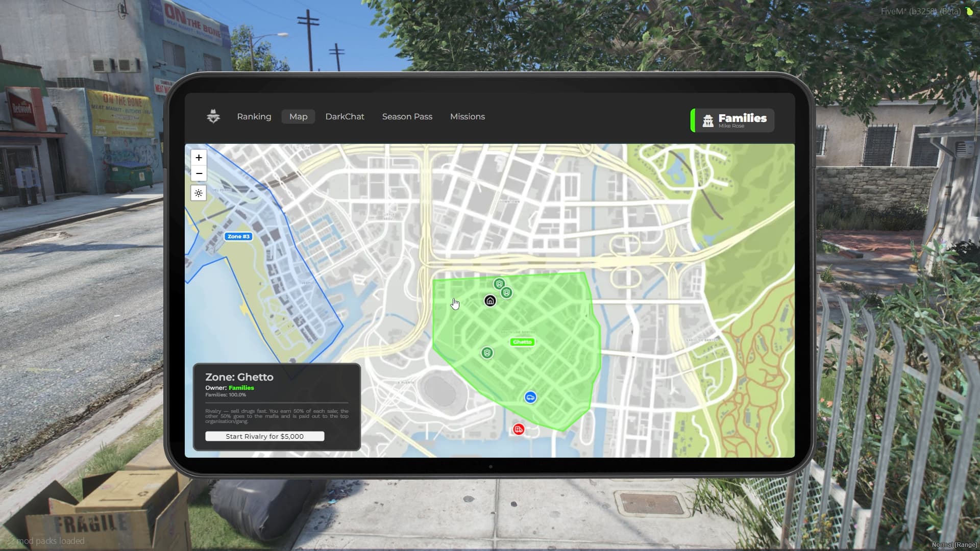Open the Missions tab

point(467,116)
